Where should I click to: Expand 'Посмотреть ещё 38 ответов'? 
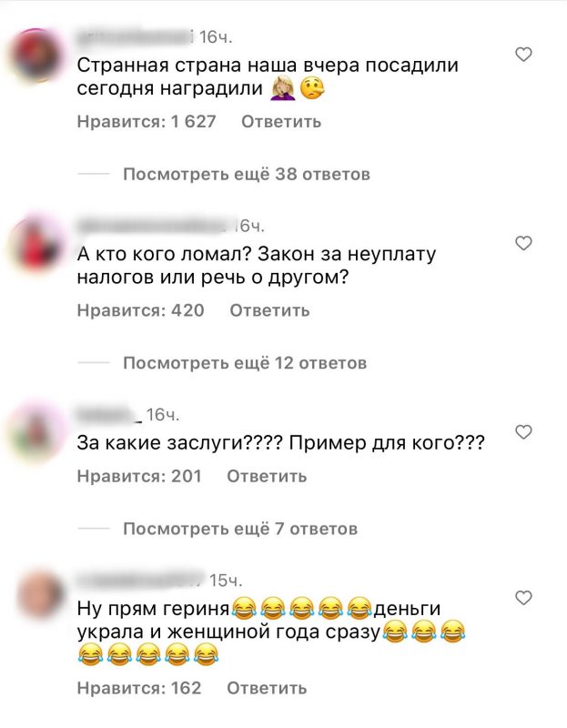tap(247, 175)
